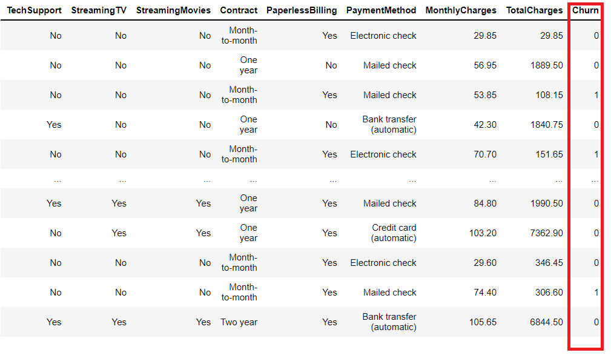Select the Contract column header
611x364 pixels.
(x=239, y=10)
